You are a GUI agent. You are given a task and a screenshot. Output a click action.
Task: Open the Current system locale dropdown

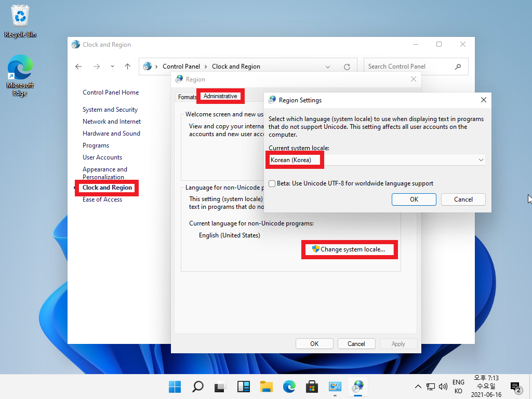pos(377,160)
